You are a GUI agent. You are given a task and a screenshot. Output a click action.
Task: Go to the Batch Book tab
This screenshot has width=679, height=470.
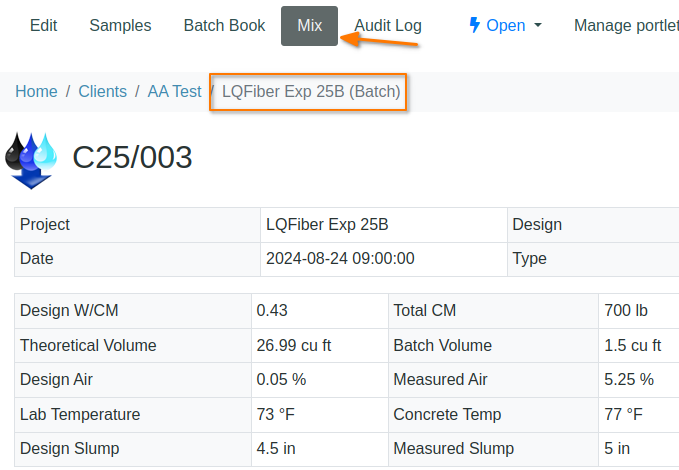coord(224,25)
